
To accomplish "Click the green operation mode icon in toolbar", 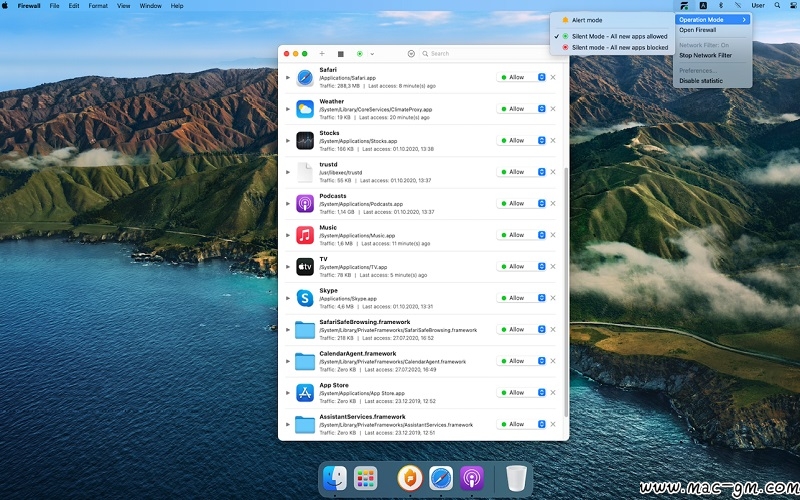I will point(360,54).
